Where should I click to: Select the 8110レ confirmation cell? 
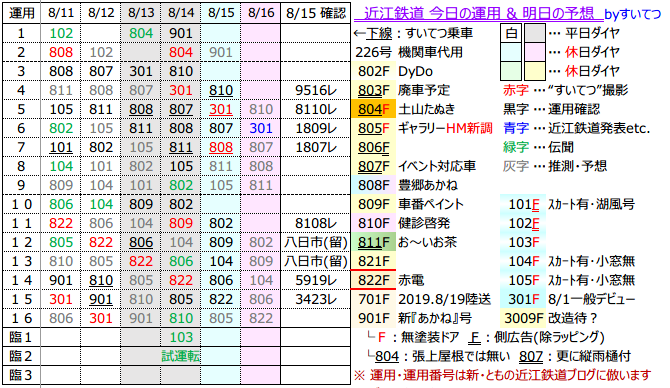pyautogui.click(x=316, y=109)
